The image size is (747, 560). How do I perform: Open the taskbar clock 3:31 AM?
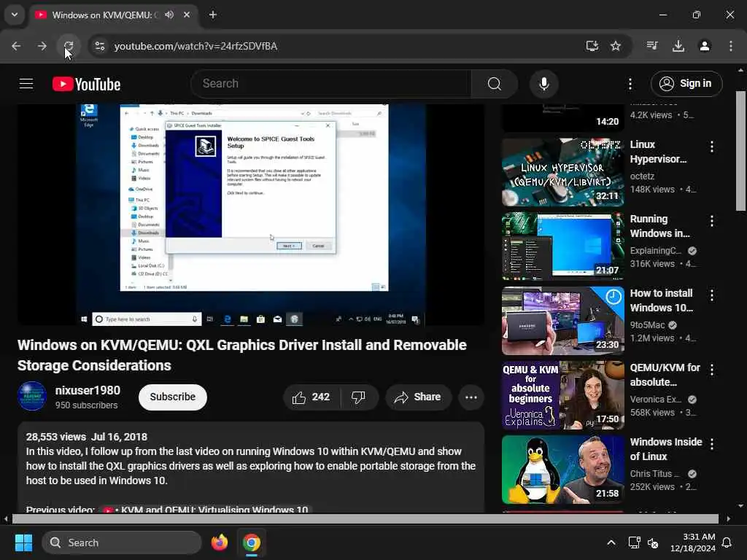pos(693,542)
